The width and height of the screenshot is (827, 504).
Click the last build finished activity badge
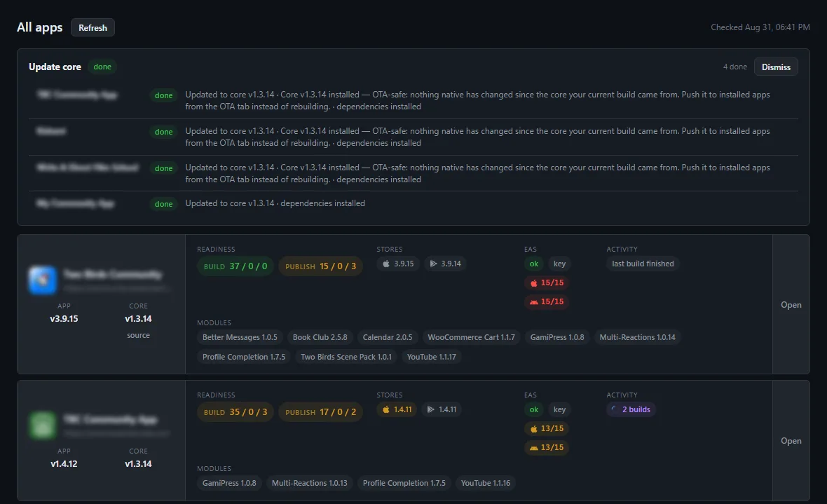tap(643, 264)
